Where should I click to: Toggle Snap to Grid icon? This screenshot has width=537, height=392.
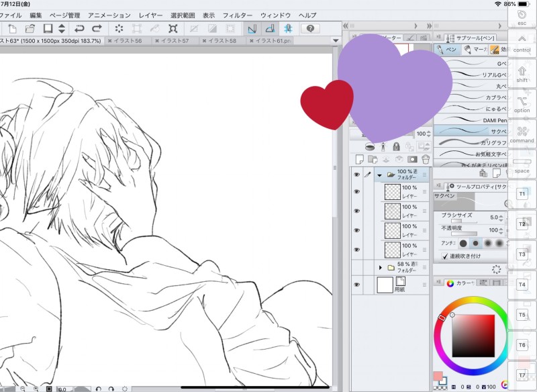click(288, 29)
